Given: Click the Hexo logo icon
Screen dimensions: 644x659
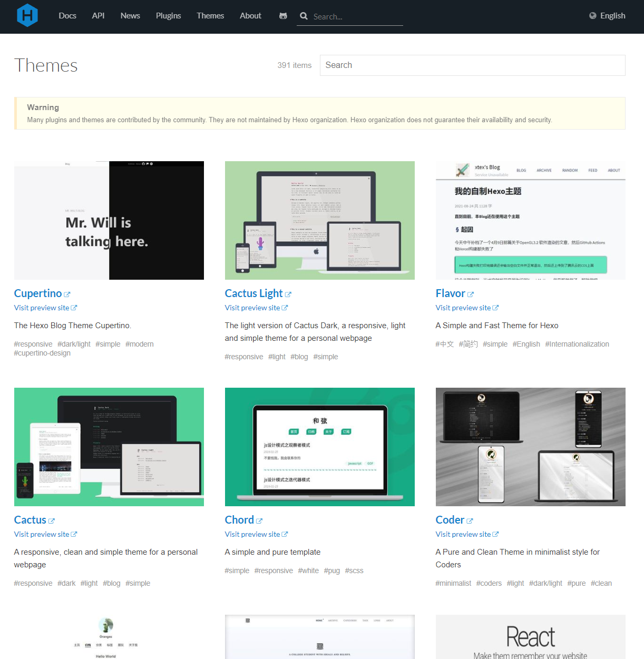Looking at the screenshot, I should (27, 15).
